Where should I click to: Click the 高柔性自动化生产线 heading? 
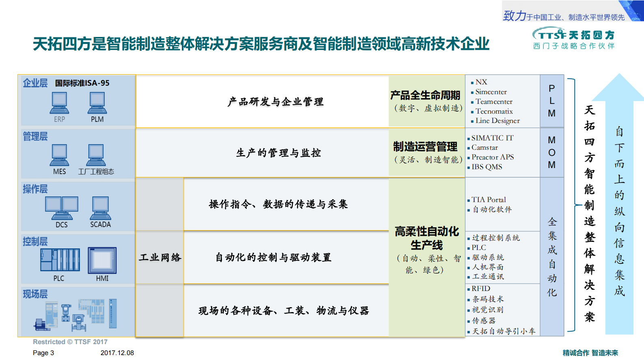click(426, 238)
